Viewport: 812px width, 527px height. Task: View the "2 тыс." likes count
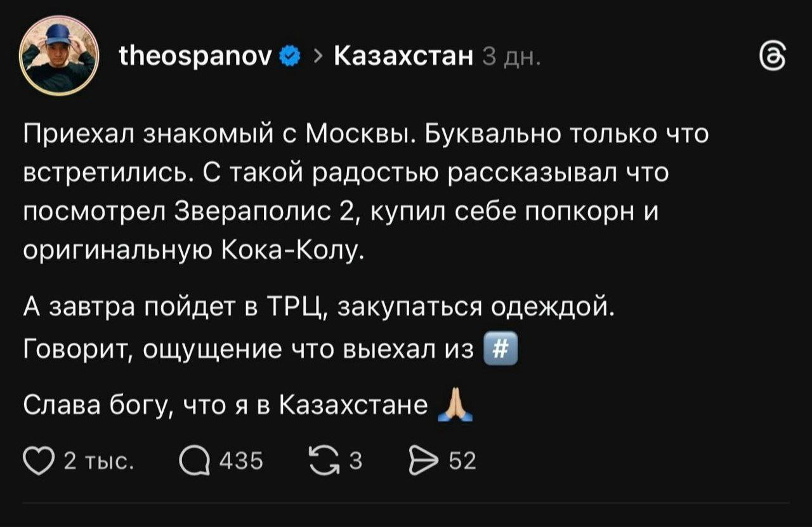click(x=98, y=460)
